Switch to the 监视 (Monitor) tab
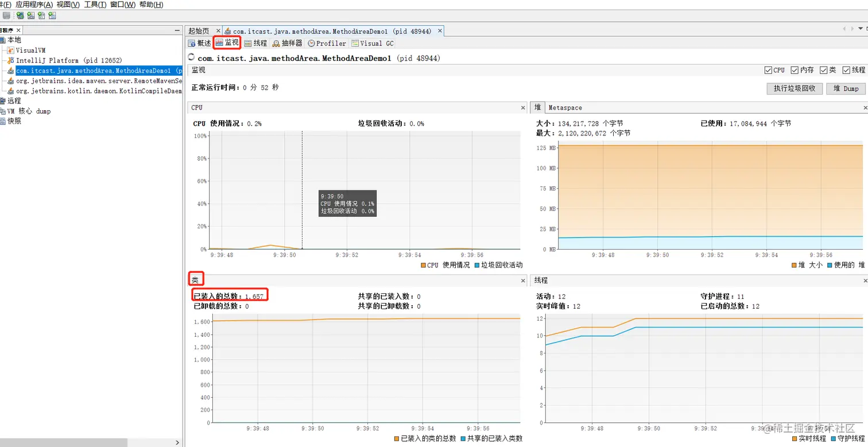This screenshot has height=447, width=868. pos(227,43)
